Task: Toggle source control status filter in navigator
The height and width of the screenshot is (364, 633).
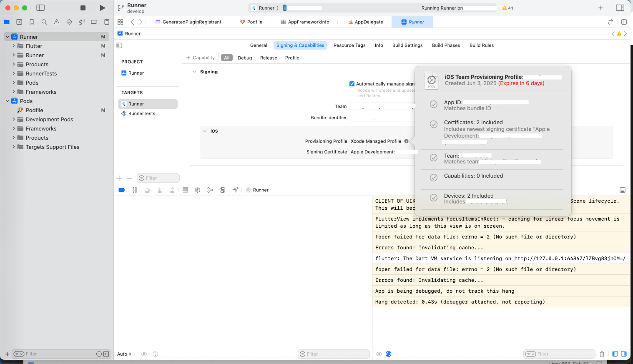Action: tap(106, 354)
